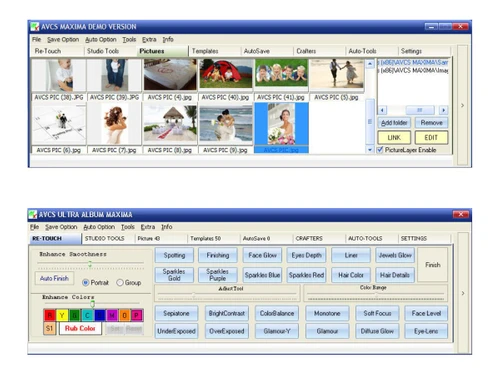Click the Finish button
The height and width of the screenshot is (375, 500).
pos(433,265)
